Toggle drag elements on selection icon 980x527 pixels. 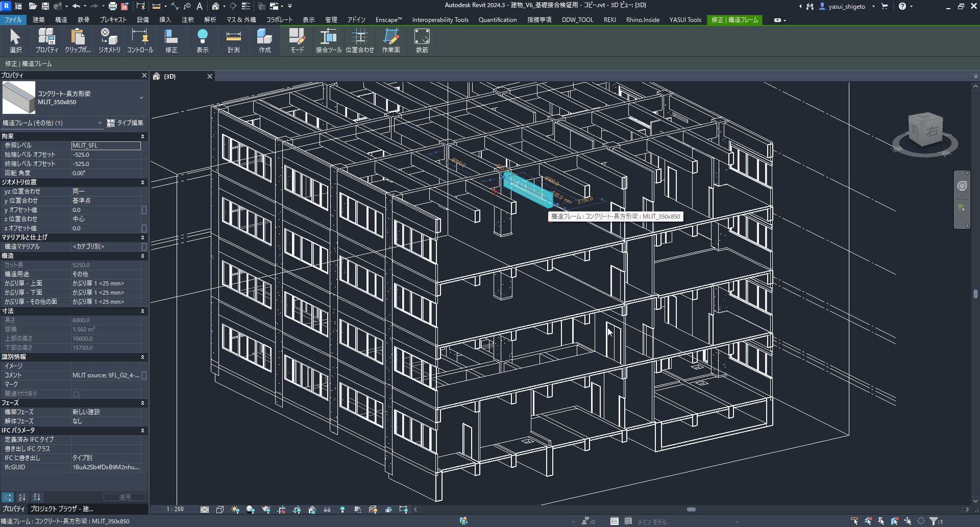point(908,521)
